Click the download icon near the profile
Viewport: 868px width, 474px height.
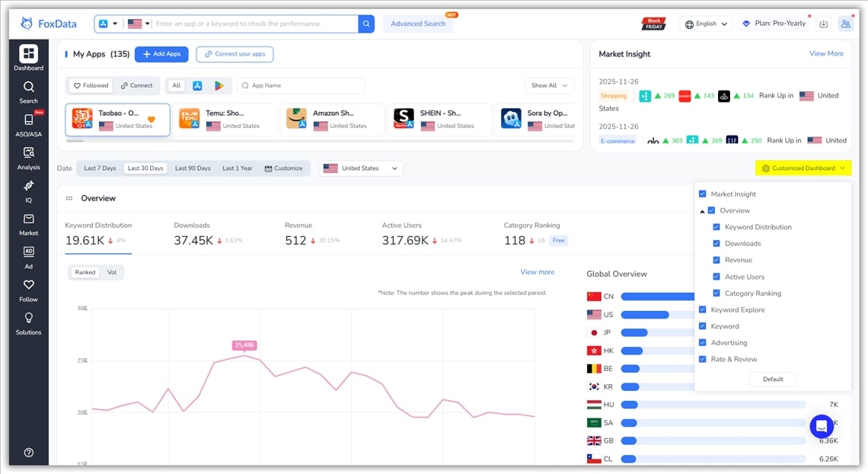pyautogui.click(x=823, y=23)
